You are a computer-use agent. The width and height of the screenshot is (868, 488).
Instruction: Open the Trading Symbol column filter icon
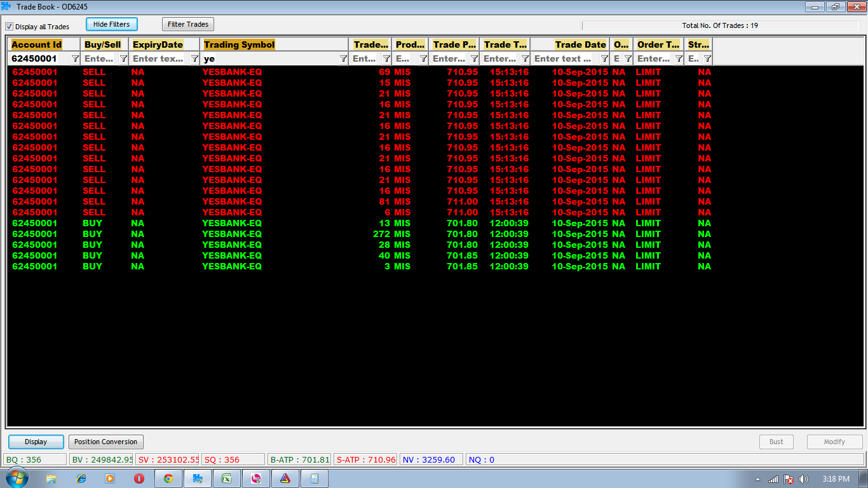pyautogui.click(x=343, y=58)
